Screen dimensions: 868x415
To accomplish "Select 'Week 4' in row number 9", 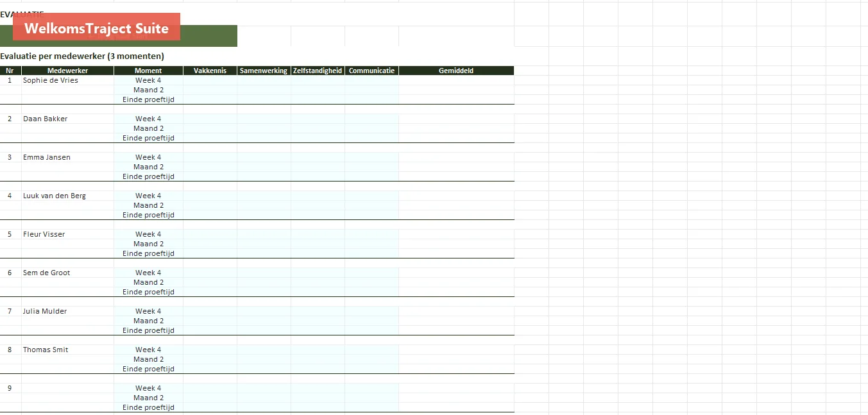I will [148, 388].
